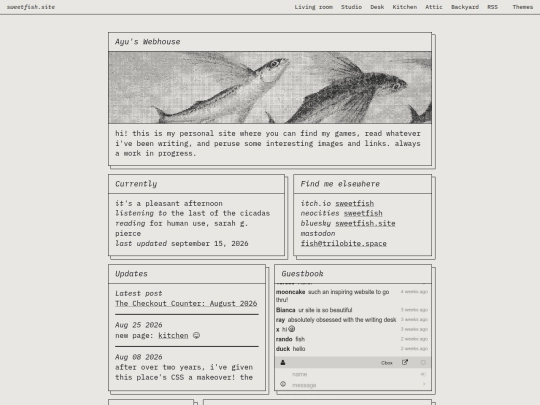Visit the bluesky sweetfish.site link
This screenshot has width=540, height=405.
365,223
